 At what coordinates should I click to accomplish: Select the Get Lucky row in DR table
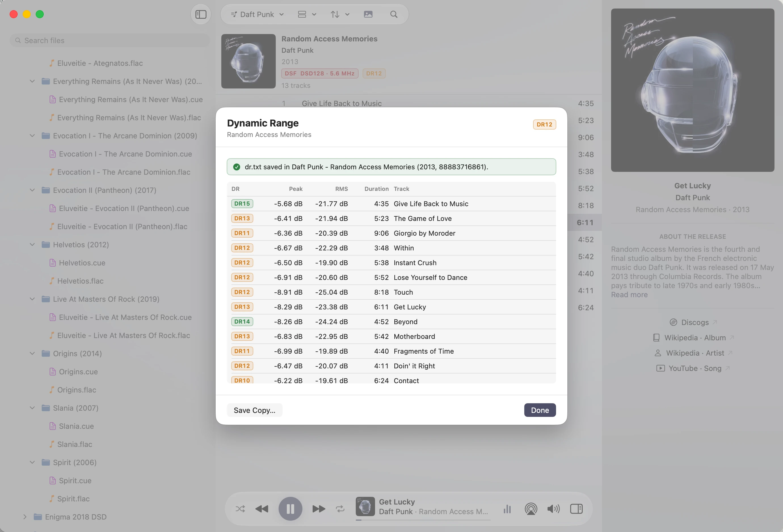tap(391, 307)
